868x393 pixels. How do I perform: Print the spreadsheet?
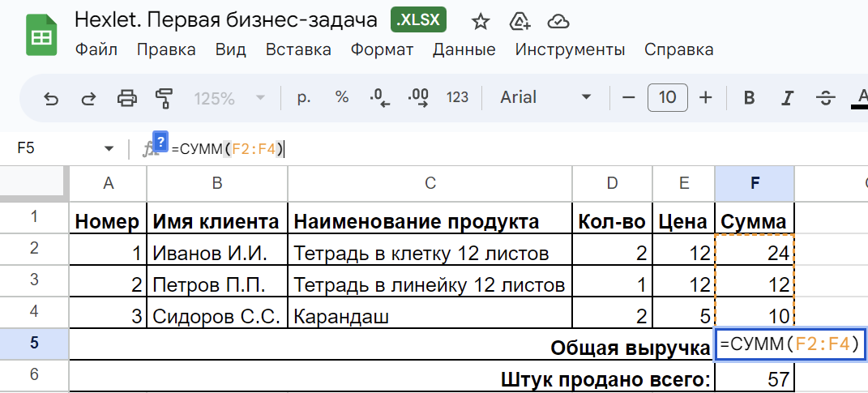126,99
